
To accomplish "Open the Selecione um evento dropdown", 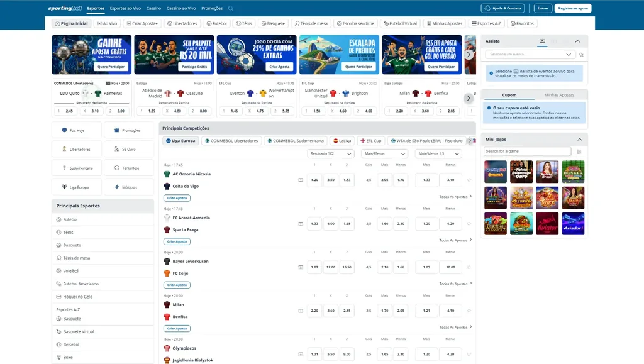I will [530, 55].
